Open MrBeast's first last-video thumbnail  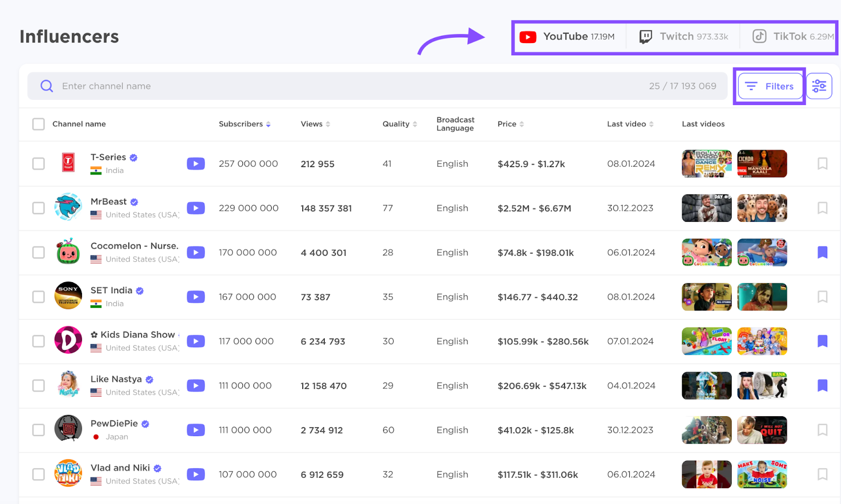[x=706, y=208]
